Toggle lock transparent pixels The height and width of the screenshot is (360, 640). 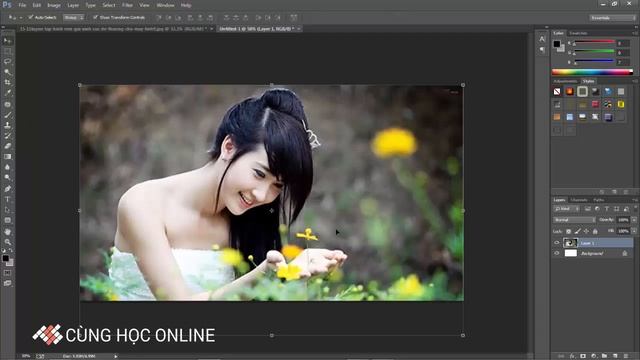568,231
